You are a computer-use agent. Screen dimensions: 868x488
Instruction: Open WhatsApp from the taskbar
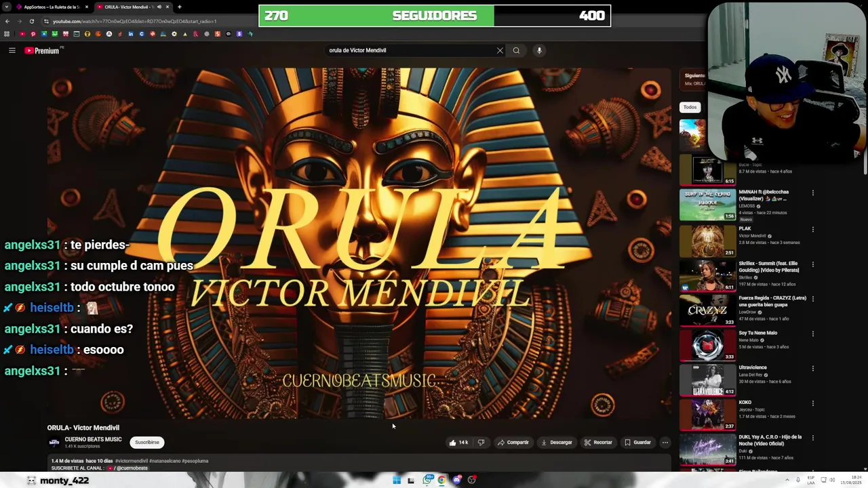pos(427,480)
